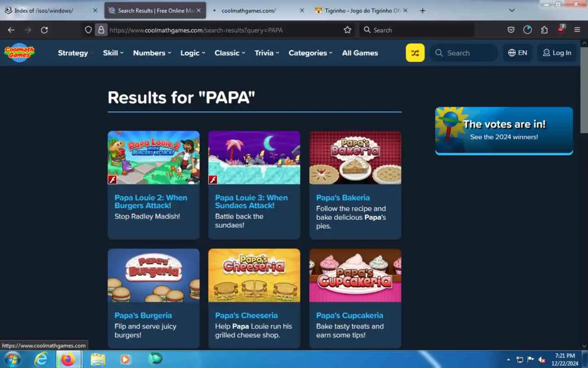Open the Firefox account profile icon

click(527, 30)
